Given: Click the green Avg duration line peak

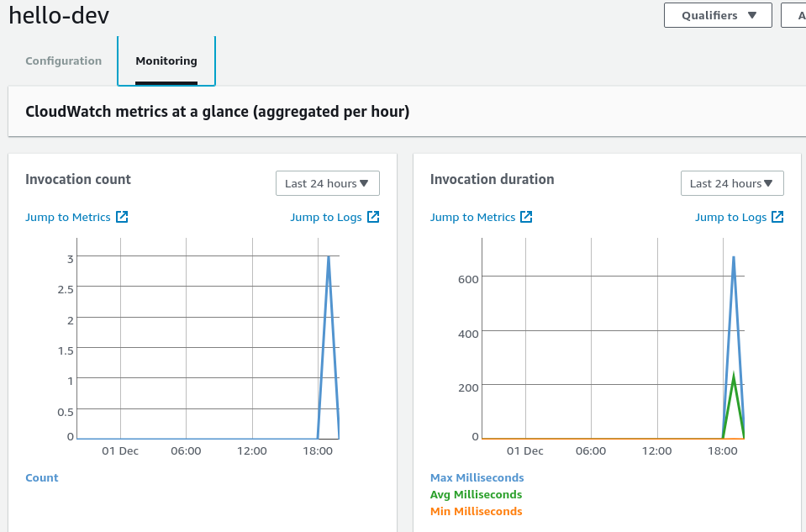Looking at the screenshot, I should [734, 376].
